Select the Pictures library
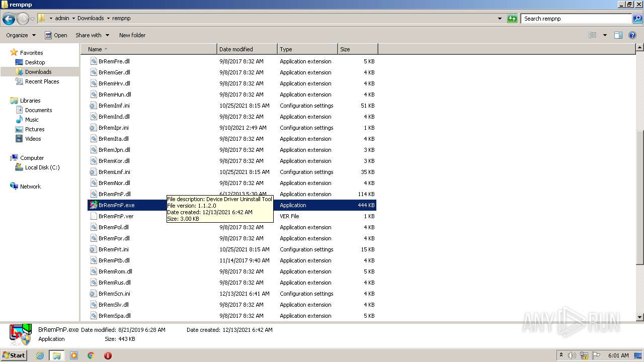This screenshot has width=644, height=362. point(35,129)
